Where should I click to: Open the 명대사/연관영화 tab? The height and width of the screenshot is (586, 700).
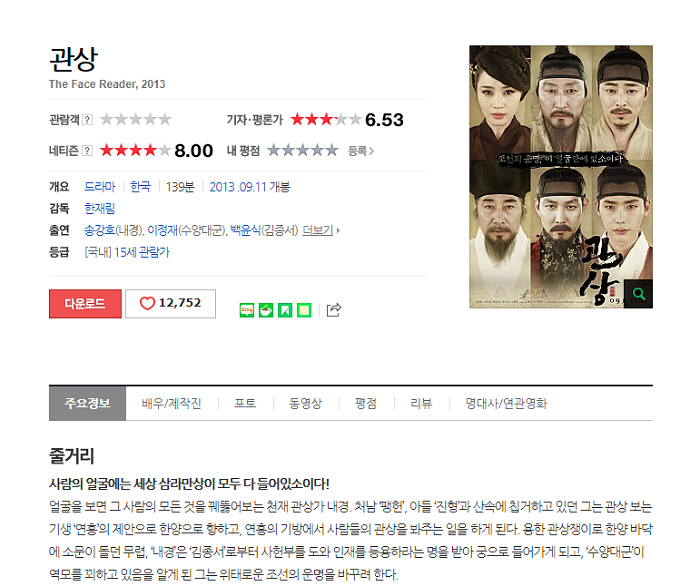(x=506, y=403)
